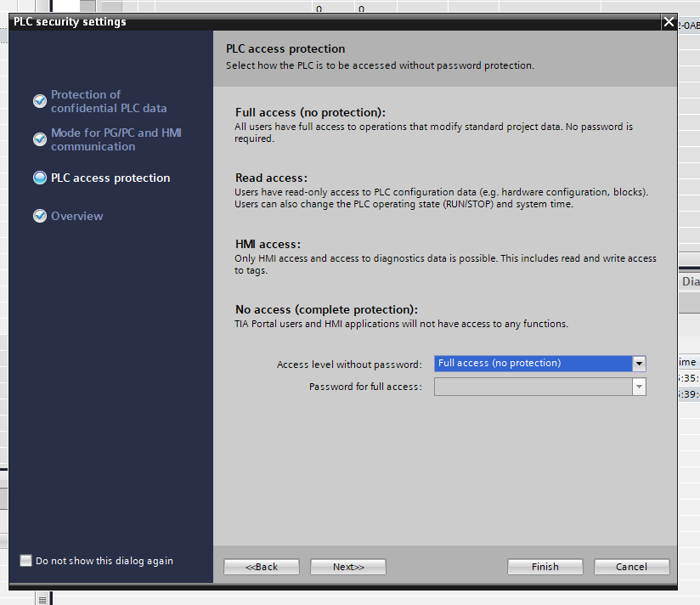The image size is (700, 605).
Task: Click the checkmark icon beside Overview
Action: click(x=40, y=216)
